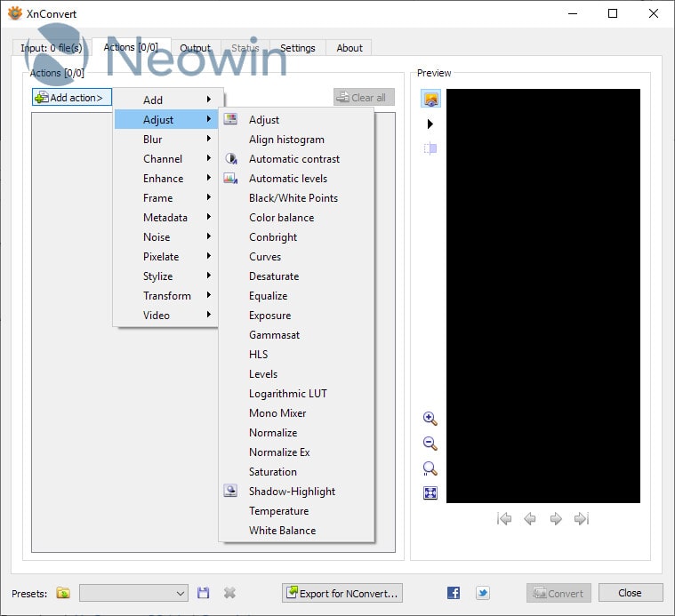Image resolution: width=675 pixels, height=616 pixels.
Task: Click the Automatic contrast icon
Action: (x=230, y=158)
